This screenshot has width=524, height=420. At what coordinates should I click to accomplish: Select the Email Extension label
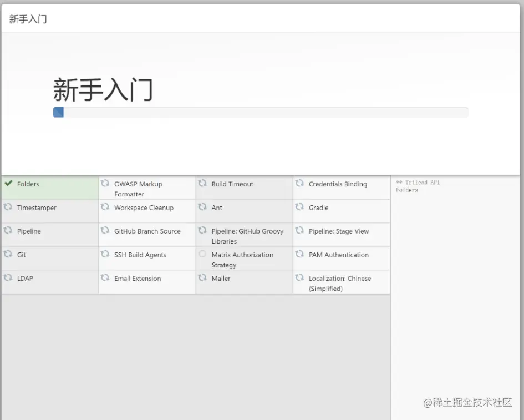pyautogui.click(x=138, y=278)
